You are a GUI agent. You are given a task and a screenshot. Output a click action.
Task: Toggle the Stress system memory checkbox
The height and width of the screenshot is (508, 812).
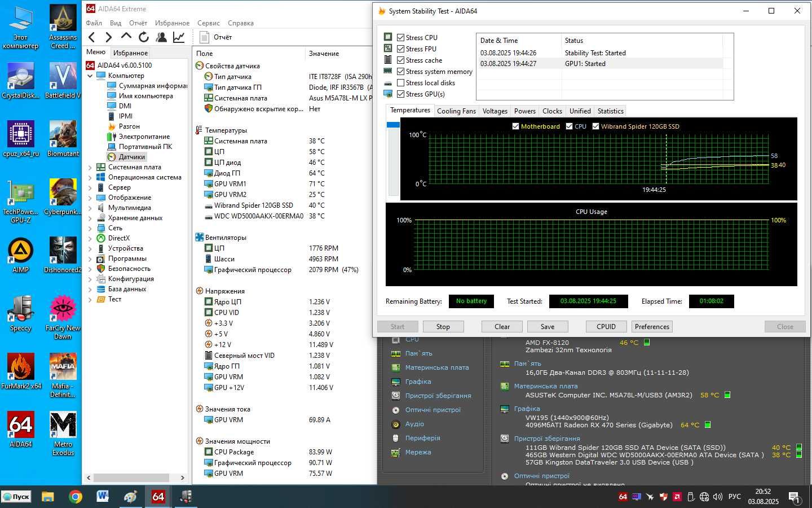click(400, 71)
